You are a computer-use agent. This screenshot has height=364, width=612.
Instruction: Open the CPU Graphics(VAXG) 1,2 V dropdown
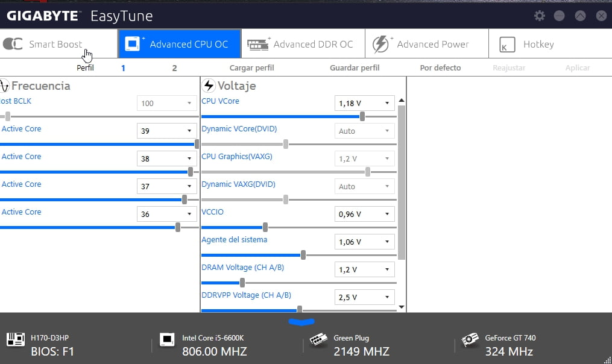click(365, 158)
